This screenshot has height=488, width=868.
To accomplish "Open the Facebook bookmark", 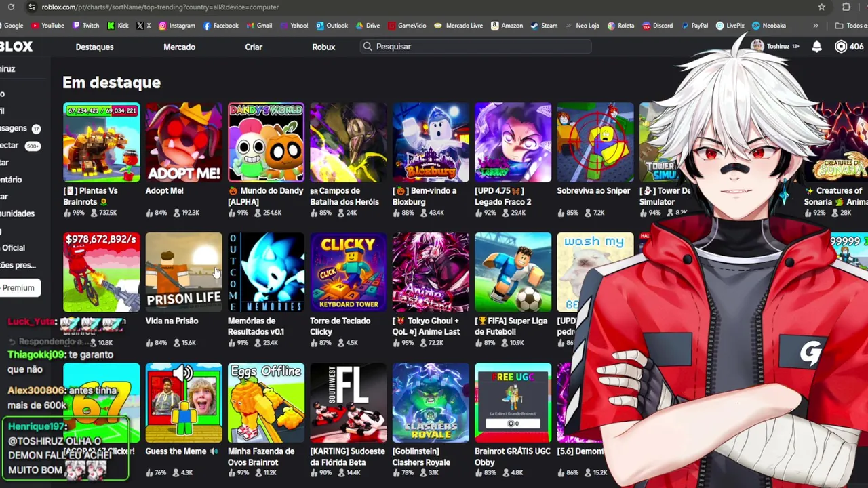I will (x=221, y=26).
